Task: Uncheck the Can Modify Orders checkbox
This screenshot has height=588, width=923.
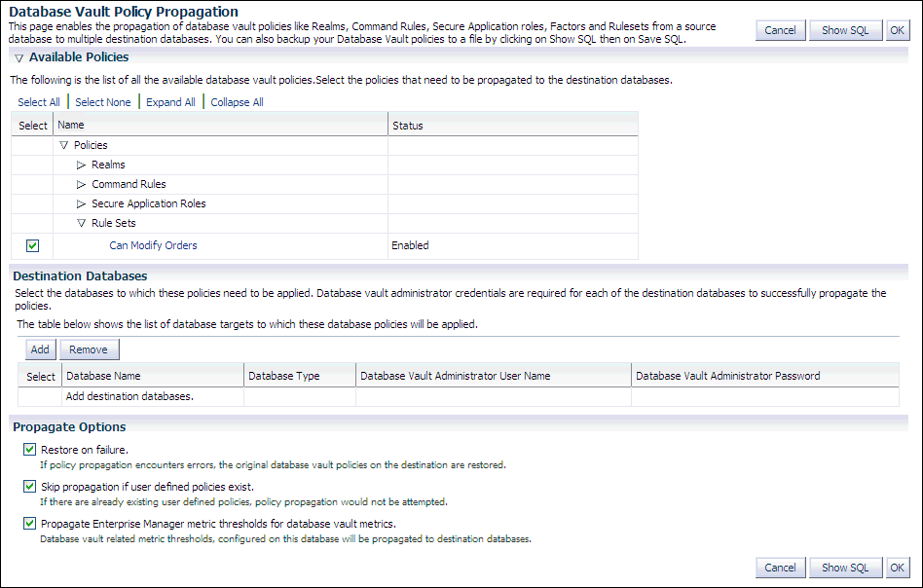Action: click(32, 246)
